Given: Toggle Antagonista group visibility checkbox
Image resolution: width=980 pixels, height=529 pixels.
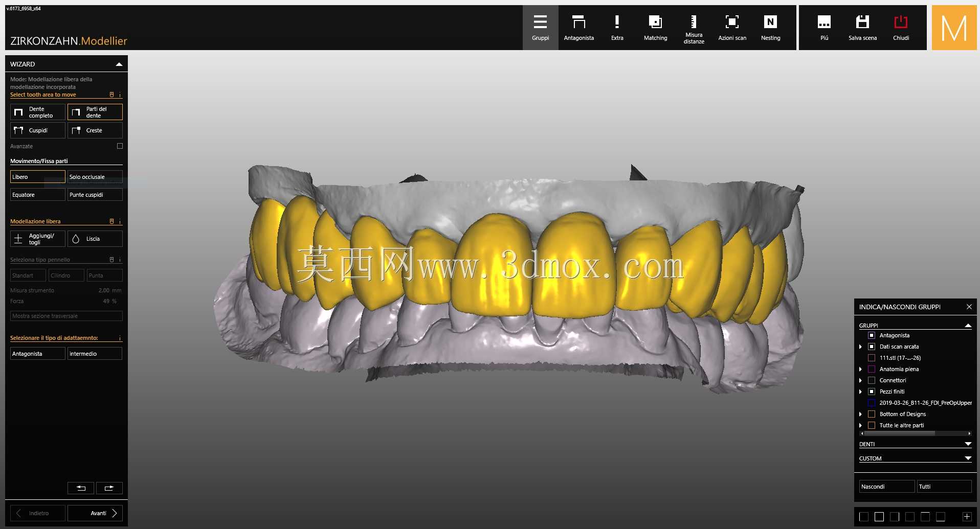Looking at the screenshot, I should click(x=872, y=335).
